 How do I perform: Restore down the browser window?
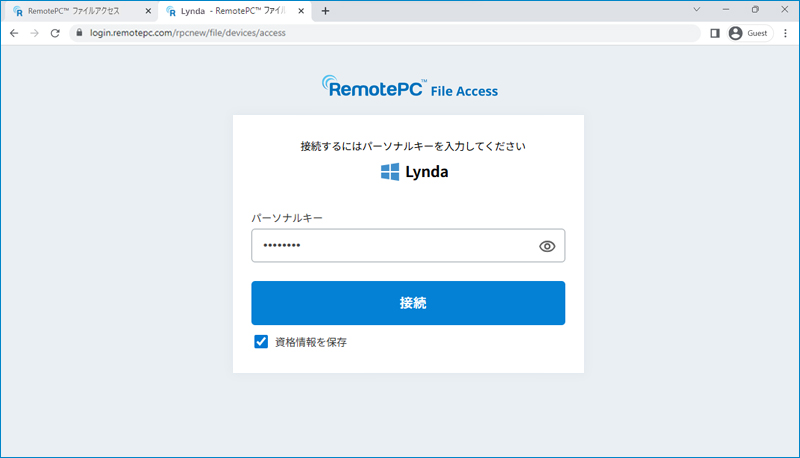point(755,10)
